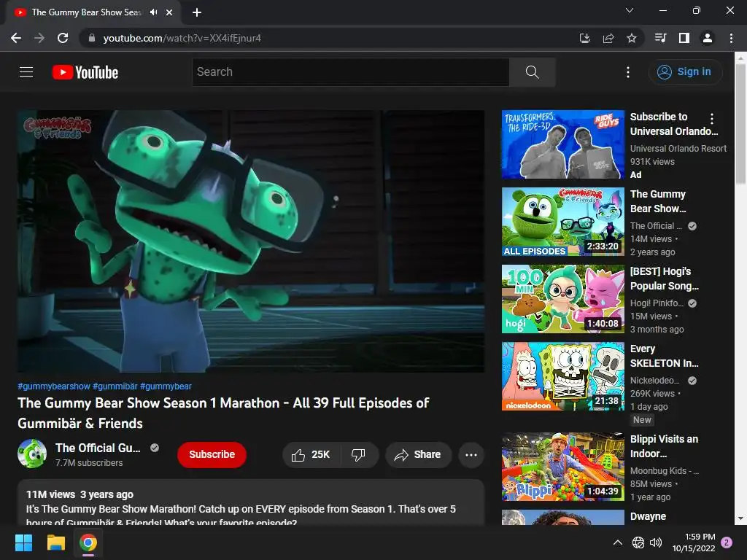This screenshot has width=747, height=560.
Task: Open the channel avatar of Gummibär
Action: click(x=32, y=454)
